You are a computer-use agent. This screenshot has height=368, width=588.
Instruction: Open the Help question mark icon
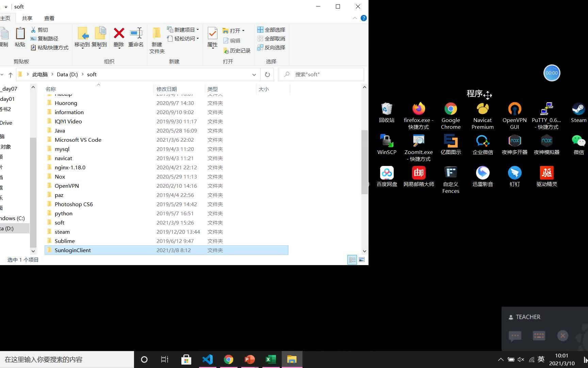(x=364, y=18)
